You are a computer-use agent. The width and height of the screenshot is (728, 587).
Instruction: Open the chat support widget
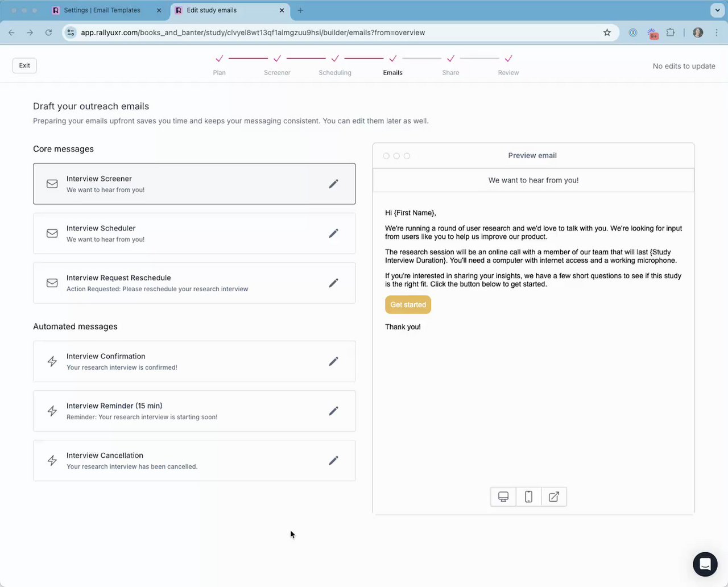click(x=705, y=564)
